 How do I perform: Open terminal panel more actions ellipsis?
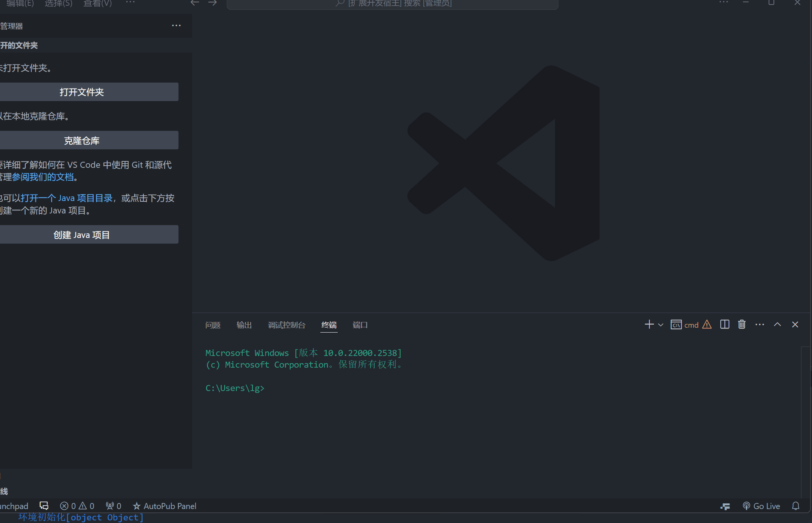760,325
